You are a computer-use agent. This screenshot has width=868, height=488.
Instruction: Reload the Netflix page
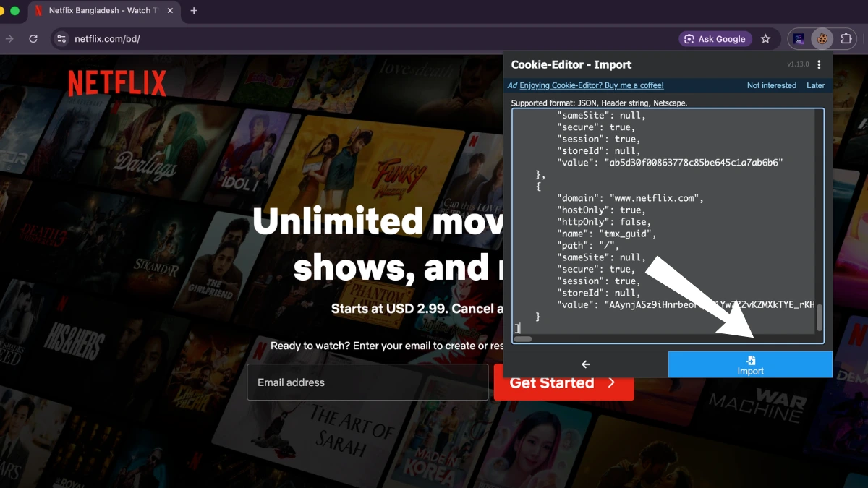pos(33,39)
